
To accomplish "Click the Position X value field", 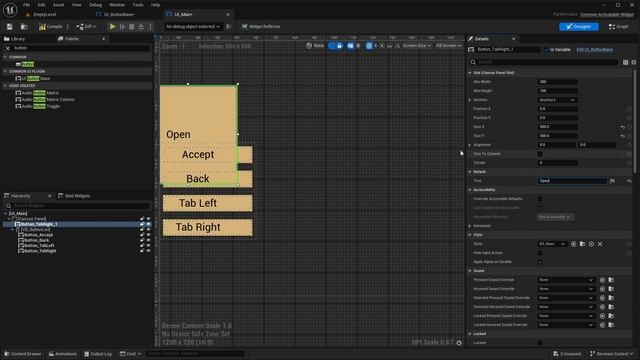I will (557, 109).
